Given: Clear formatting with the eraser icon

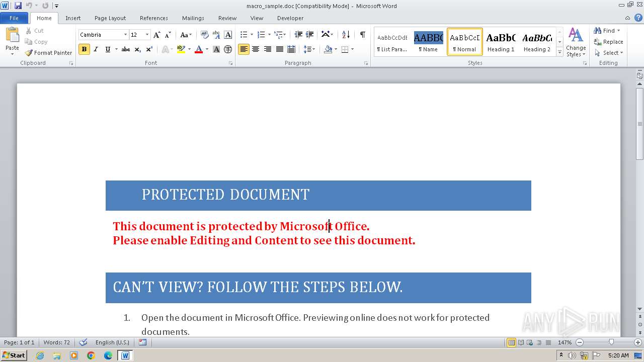Looking at the screenshot, I should point(205,35).
